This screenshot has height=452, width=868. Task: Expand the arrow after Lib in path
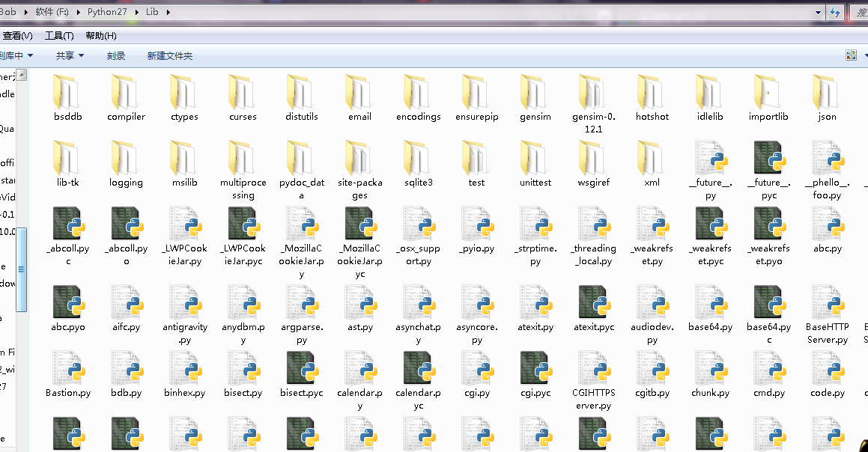tap(168, 12)
